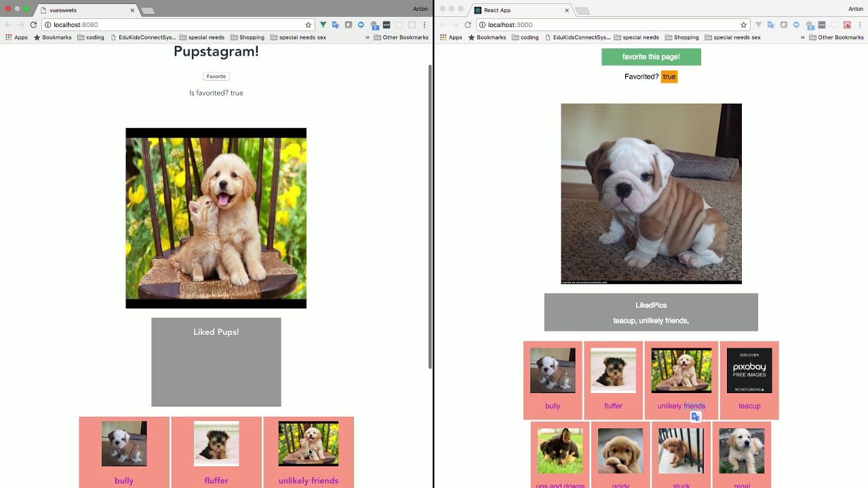868x488 pixels.
Task: Select the React App tab
Action: pyautogui.click(x=521, y=10)
